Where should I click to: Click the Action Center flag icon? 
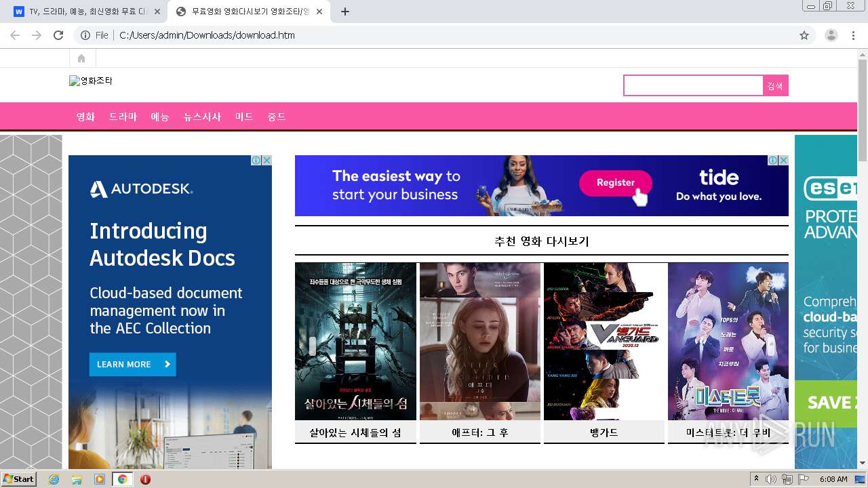(804, 479)
